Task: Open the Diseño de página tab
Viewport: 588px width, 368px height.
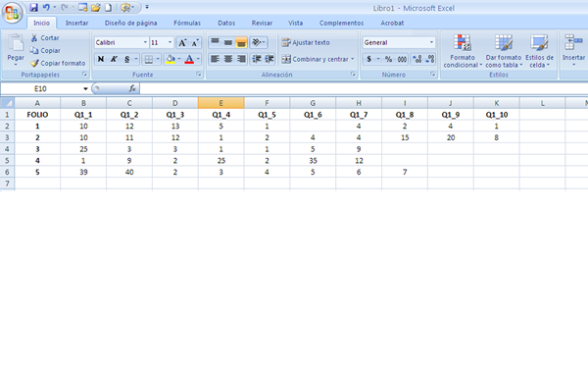Action: click(x=130, y=23)
